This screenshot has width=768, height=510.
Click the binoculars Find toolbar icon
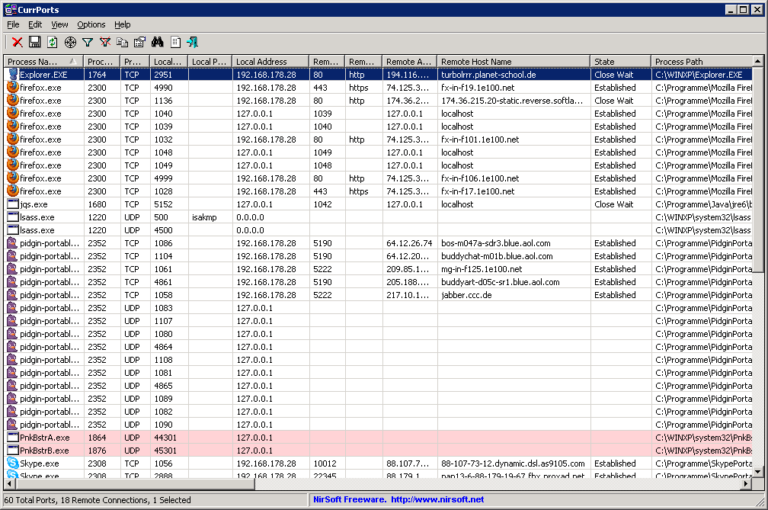pyautogui.click(x=157, y=42)
